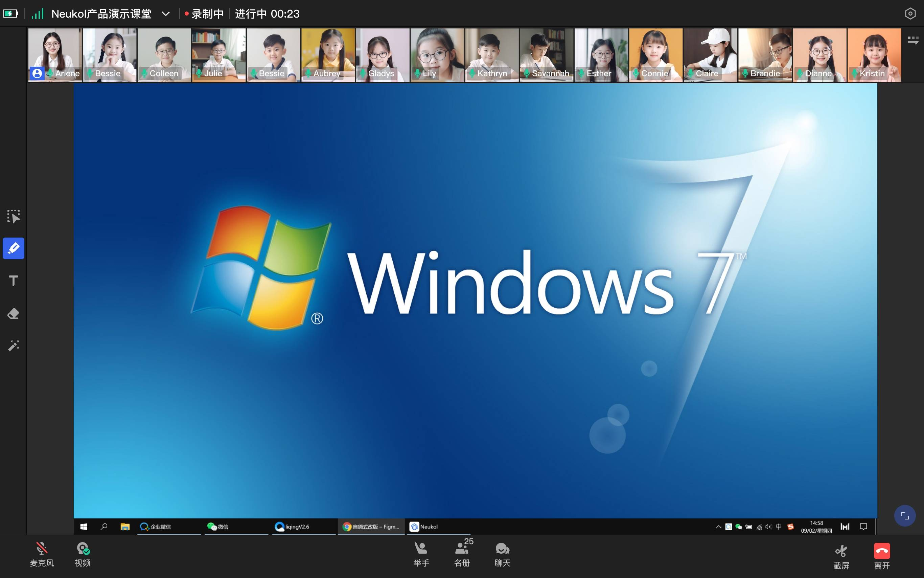Viewport: 924px width, 578px height.
Task: Select Brandie's video thumbnail
Action: [765, 55]
